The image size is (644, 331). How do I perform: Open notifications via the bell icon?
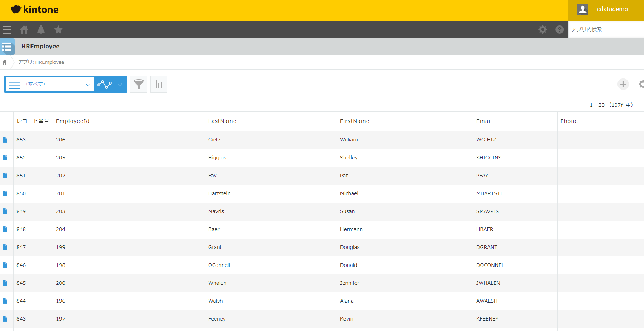coord(41,30)
